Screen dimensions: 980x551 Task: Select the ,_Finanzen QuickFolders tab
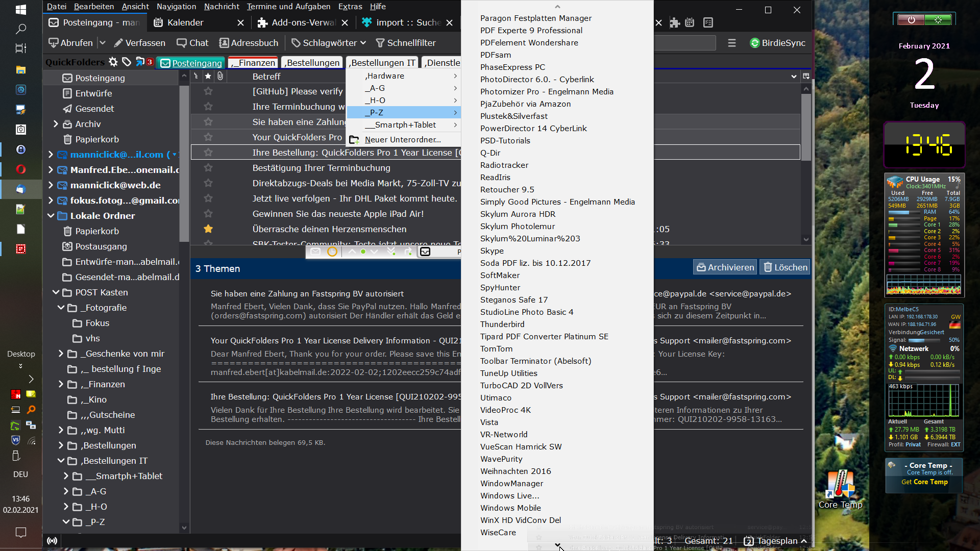tap(253, 63)
